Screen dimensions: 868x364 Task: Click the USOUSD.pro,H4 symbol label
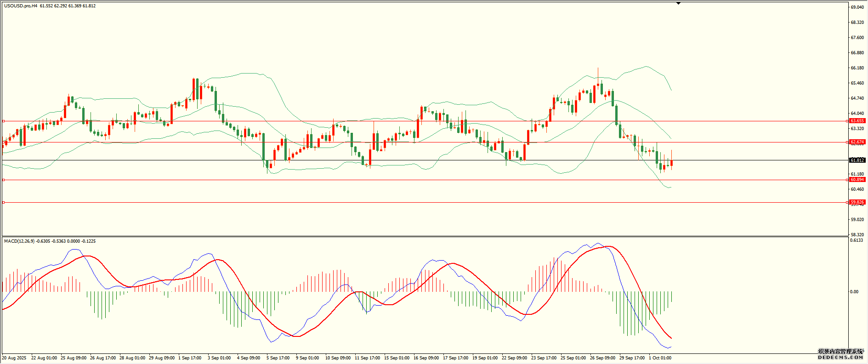point(21,6)
